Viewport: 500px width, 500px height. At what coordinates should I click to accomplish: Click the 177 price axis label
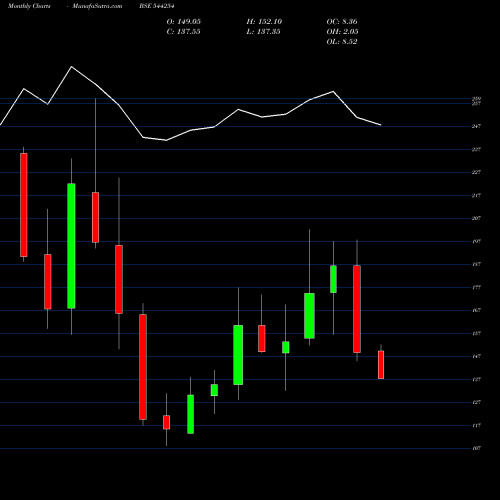pos(476,287)
